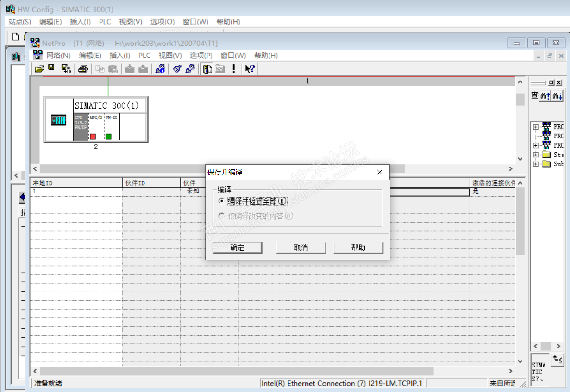Click the grayed Paste toolbar icon
Screen dimensions: 570x392
(x=113, y=69)
